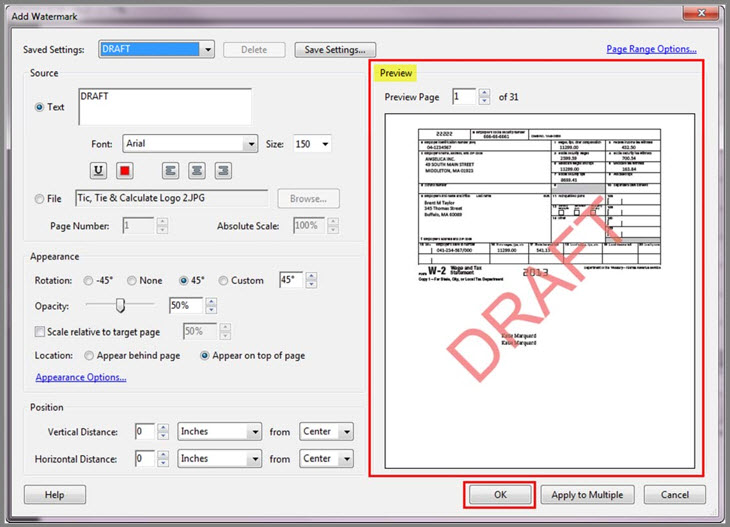Choose the -45° rotation option
The width and height of the screenshot is (730, 527).
point(88,281)
